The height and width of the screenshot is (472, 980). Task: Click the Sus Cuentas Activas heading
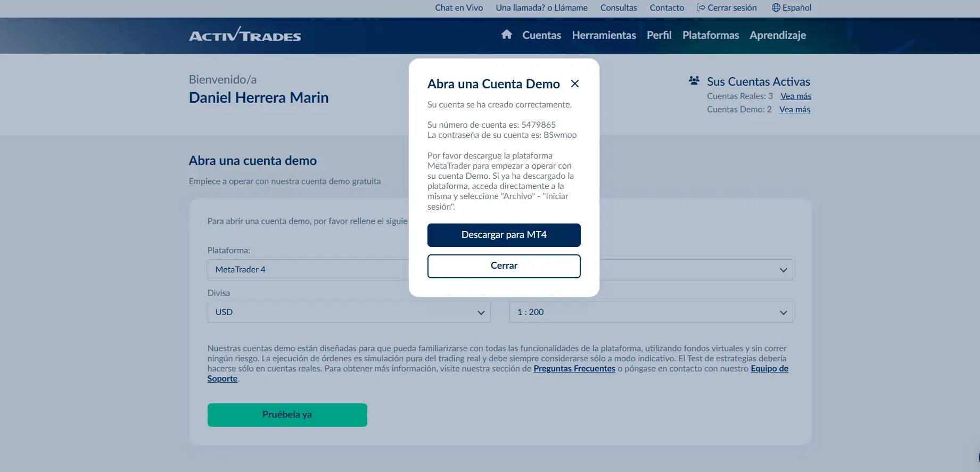click(x=759, y=81)
